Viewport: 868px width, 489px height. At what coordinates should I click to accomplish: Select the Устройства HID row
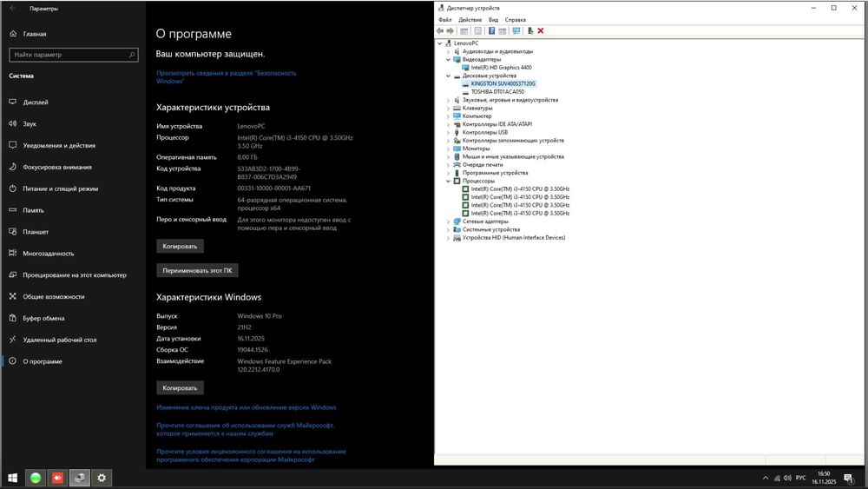pyautogui.click(x=514, y=238)
